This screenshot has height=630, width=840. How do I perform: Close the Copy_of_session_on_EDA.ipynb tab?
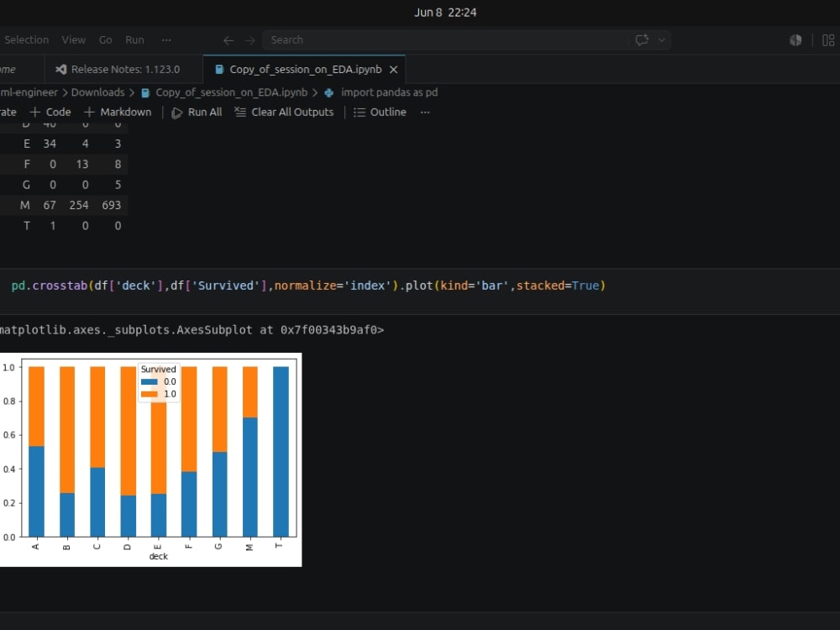tap(394, 70)
